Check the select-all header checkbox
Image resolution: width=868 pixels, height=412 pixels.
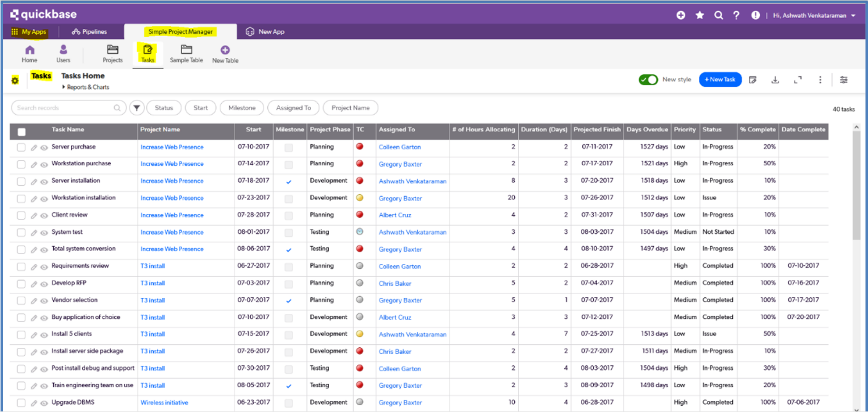point(22,131)
